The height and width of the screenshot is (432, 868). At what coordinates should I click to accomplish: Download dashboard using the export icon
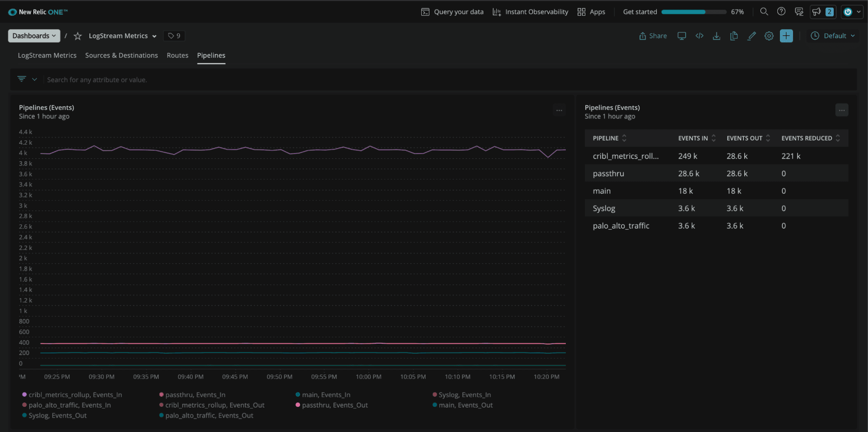tap(716, 36)
